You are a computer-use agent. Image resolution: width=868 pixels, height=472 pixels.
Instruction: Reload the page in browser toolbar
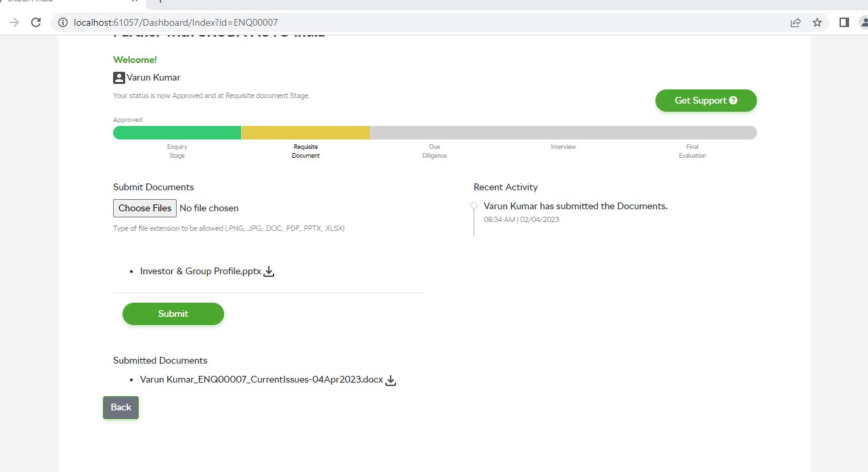[37, 22]
